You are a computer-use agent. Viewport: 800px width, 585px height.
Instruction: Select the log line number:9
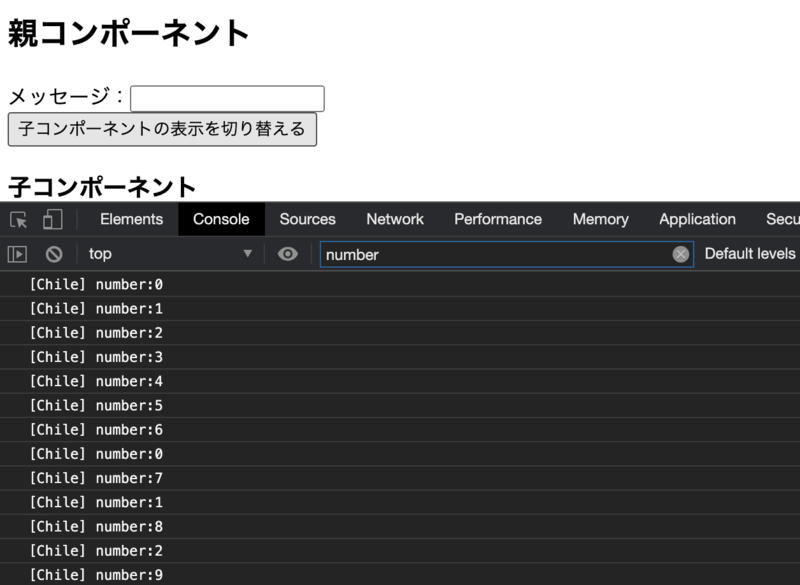click(x=400, y=575)
